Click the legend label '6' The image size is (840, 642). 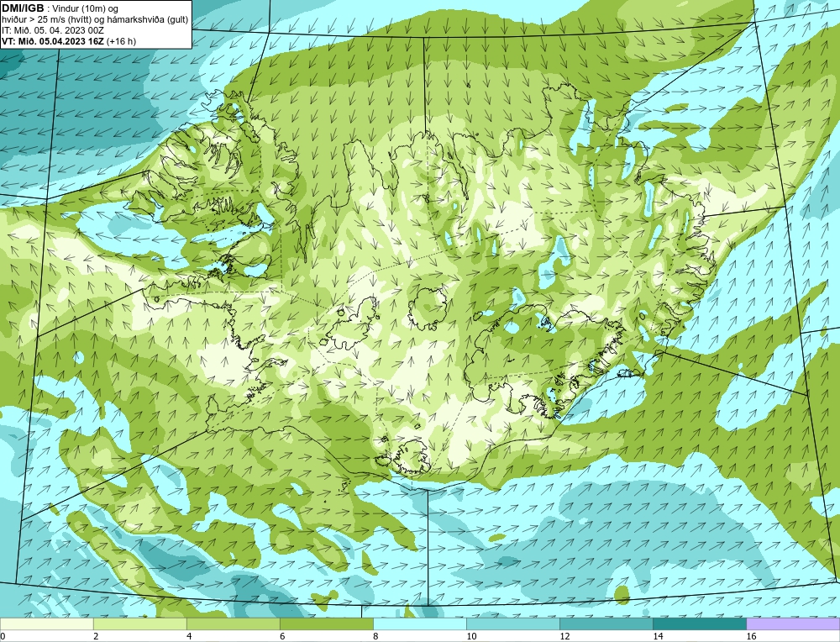282,636
